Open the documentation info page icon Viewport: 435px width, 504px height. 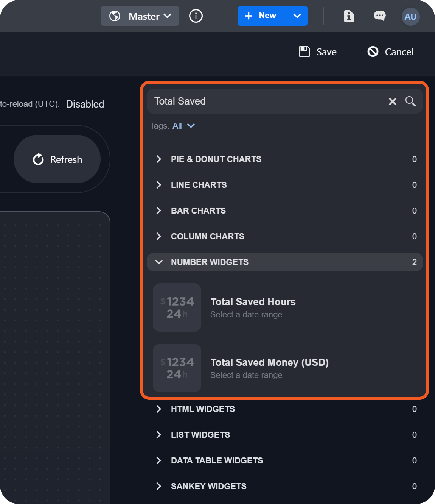[x=349, y=16]
